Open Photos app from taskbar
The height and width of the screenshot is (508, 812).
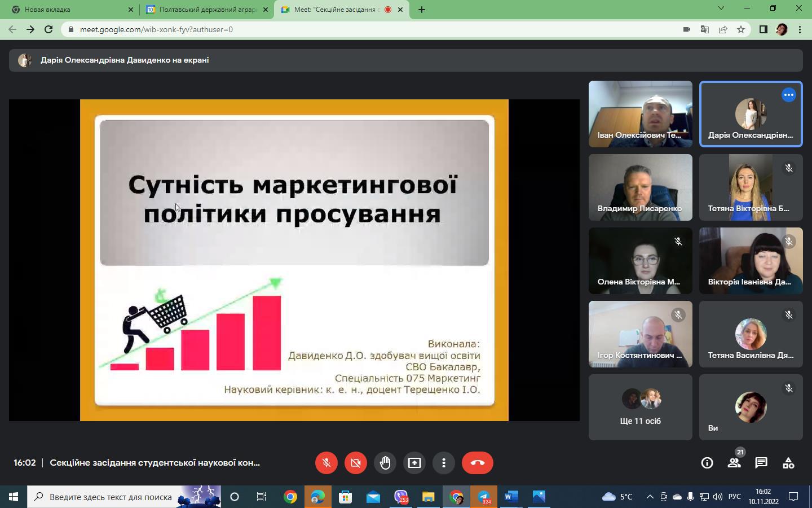[539, 497]
